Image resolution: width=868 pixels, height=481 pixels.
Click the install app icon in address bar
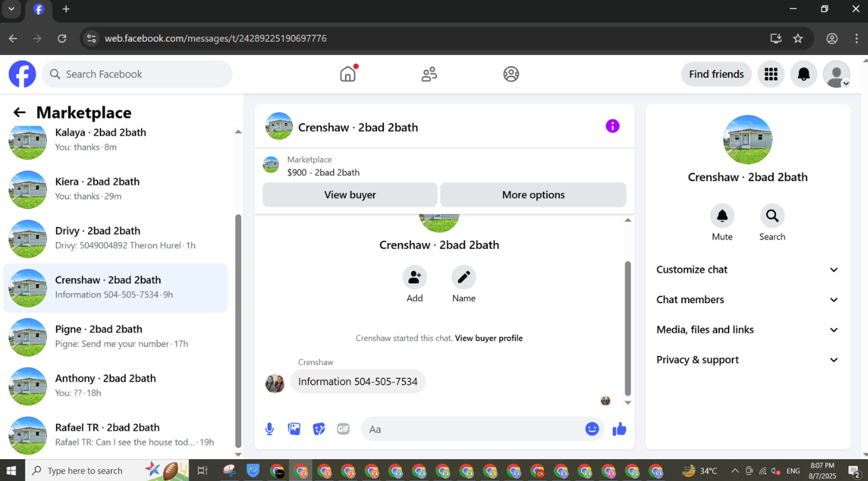[776, 38]
